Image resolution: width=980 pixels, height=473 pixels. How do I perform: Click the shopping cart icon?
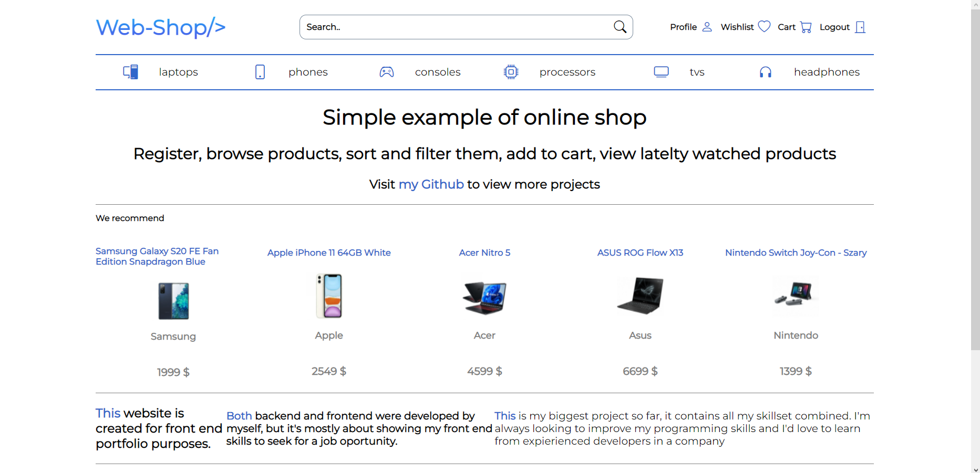(x=806, y=27)
